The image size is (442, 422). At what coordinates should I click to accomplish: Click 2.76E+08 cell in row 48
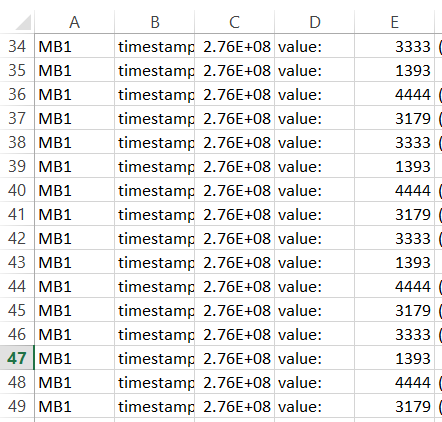point(234,382)
